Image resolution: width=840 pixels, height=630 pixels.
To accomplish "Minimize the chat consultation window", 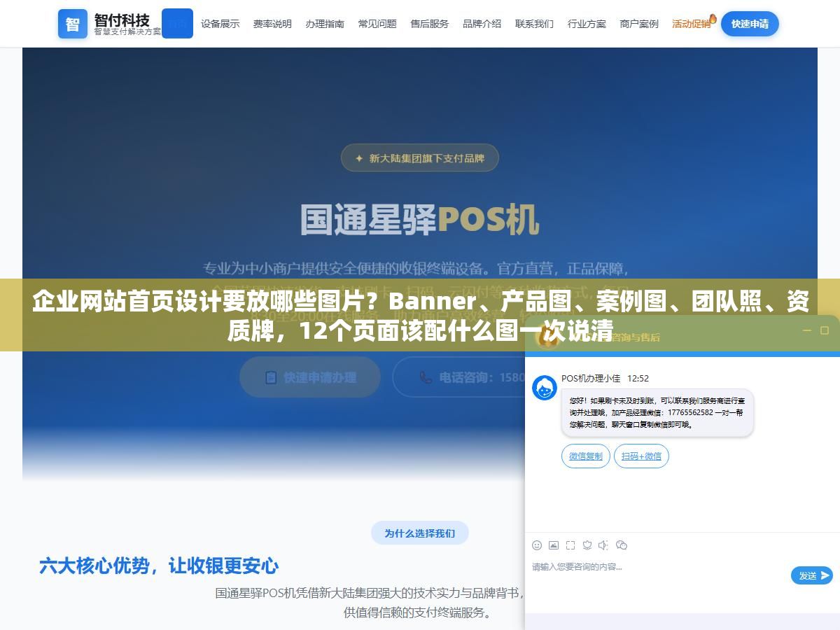I will 806,330.
